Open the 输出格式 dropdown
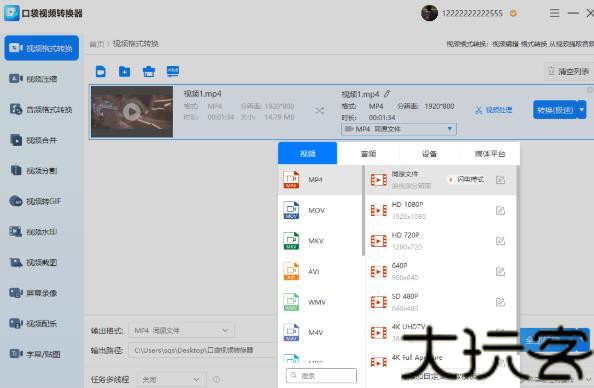Viewport: 594px width, 388px height. click(x=181, y=330)
